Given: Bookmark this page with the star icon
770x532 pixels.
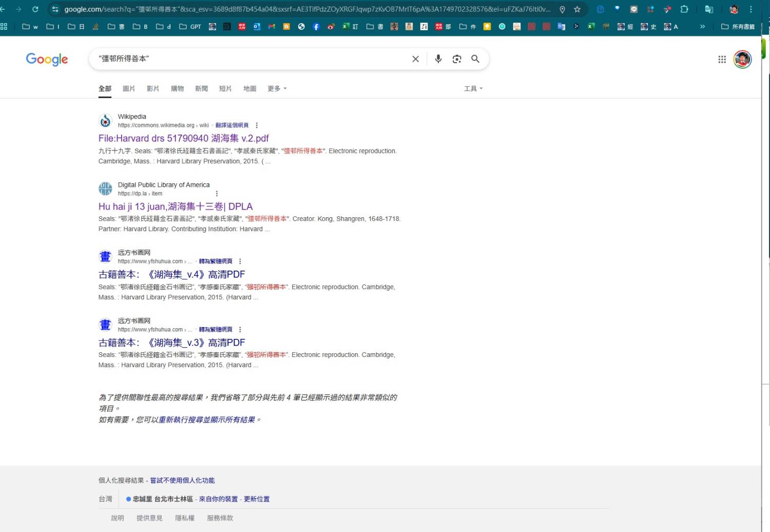Looking at the screenshot, I should [577, 9].
